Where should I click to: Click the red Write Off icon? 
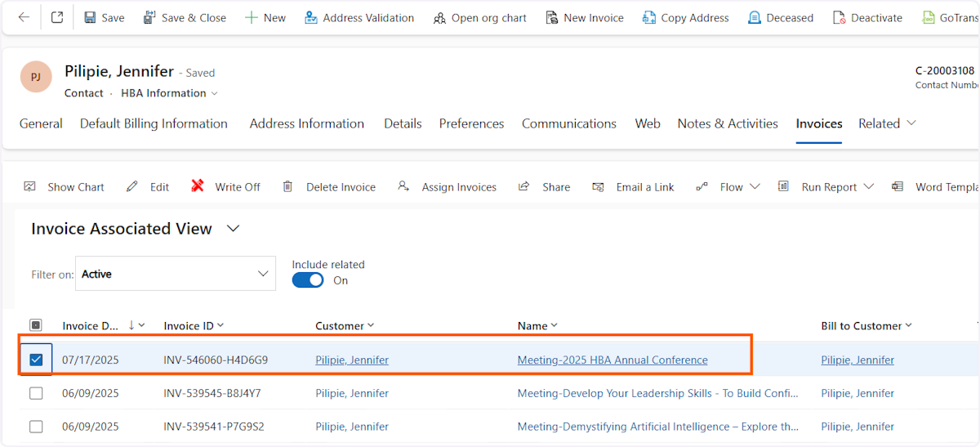(x=198, y=186)
